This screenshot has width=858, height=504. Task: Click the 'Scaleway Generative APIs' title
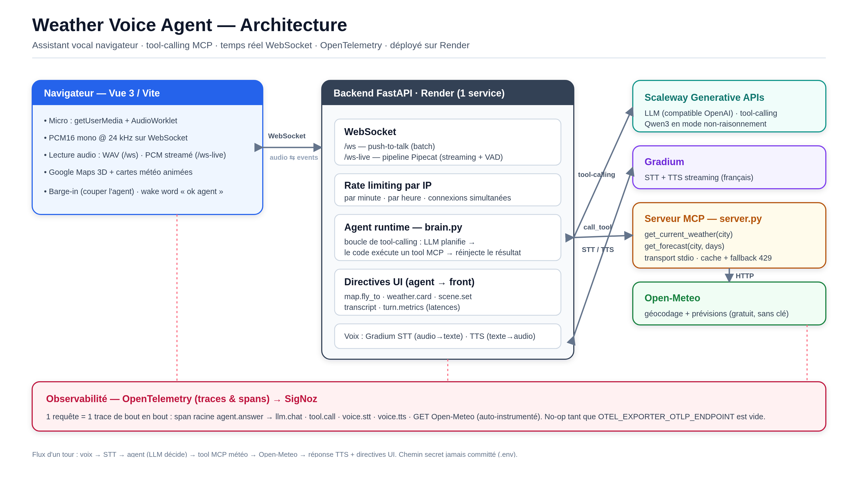click(x=704, y=97)
